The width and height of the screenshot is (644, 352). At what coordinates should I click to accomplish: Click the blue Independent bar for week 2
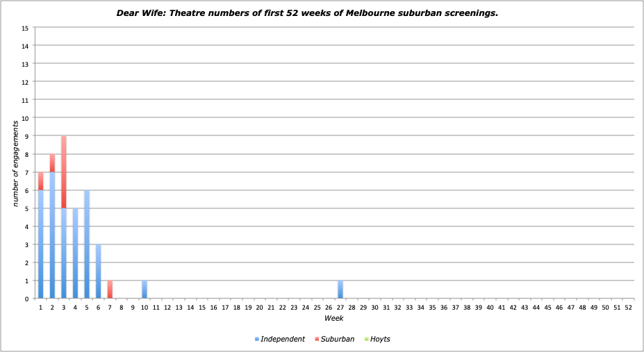click(x=52, y=236)
